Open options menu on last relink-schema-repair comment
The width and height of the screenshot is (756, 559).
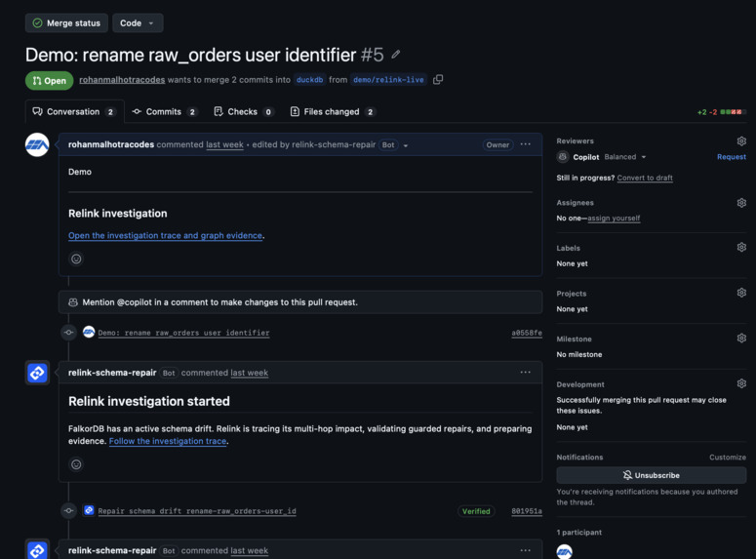point(526,550)
